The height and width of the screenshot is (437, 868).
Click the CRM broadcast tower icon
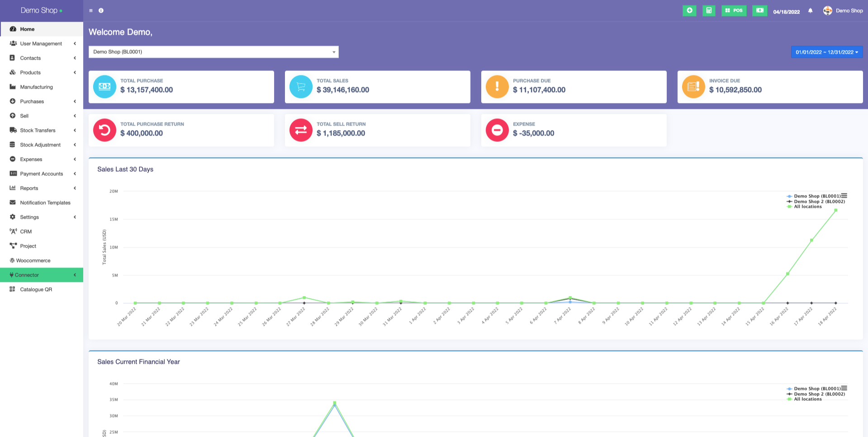13,231
